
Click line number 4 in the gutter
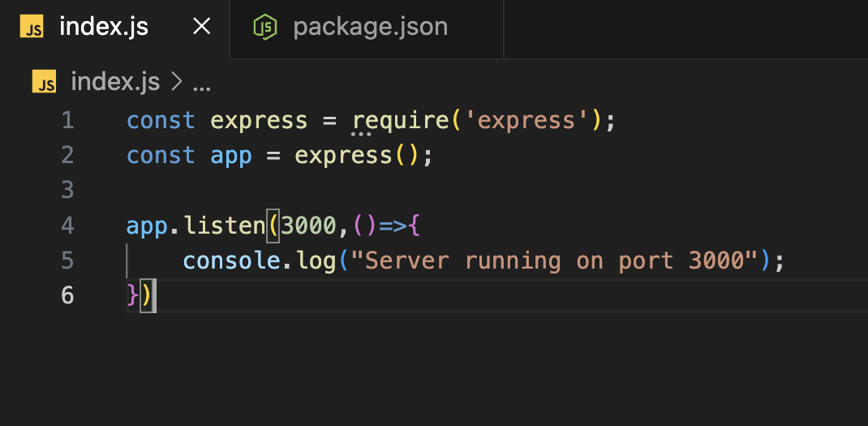coord(67,225)
